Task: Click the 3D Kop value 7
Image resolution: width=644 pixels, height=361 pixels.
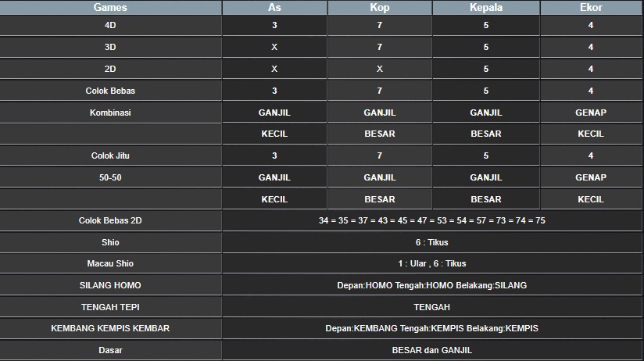Action: tap(380, 47)
